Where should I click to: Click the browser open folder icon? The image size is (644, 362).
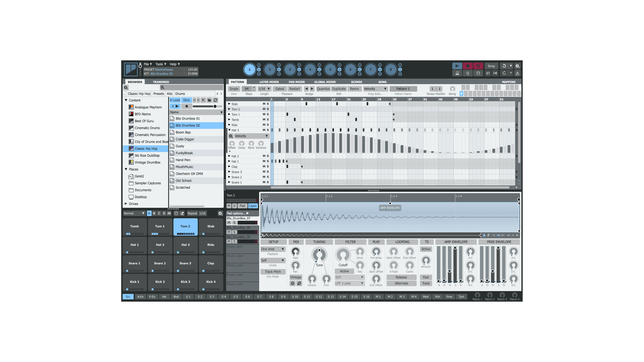[x=209, y=100]
